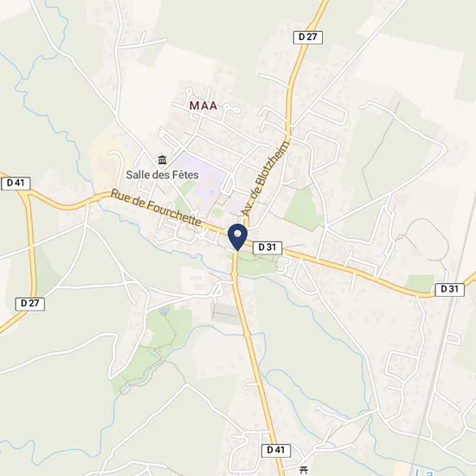Click the dark blue location pin marker
476x476 pixels.
tap(238, 237)
